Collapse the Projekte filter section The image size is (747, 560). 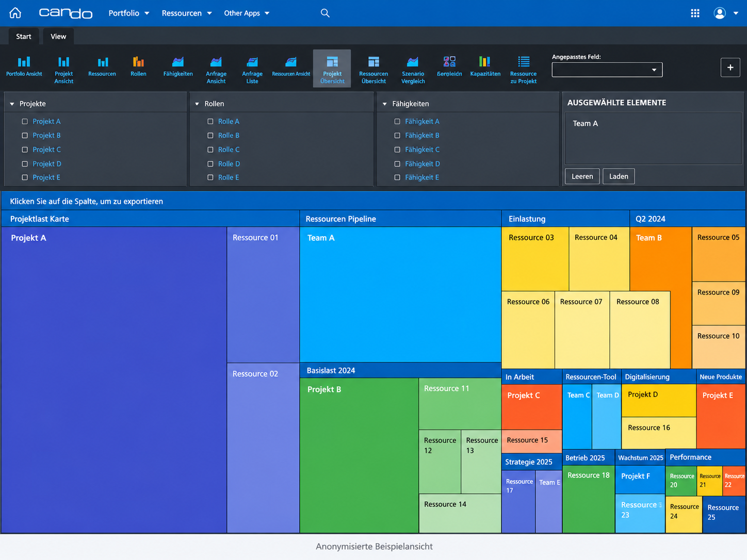[x=12, y=104]
